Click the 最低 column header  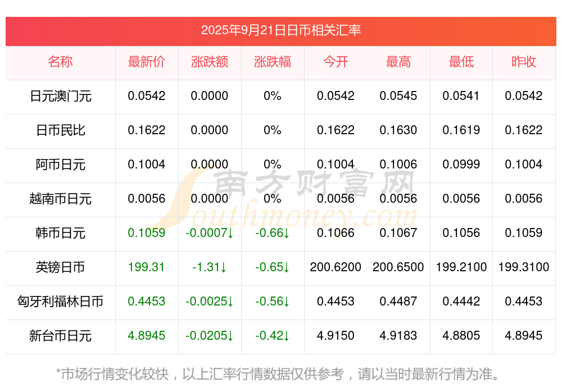pos(461,62)
